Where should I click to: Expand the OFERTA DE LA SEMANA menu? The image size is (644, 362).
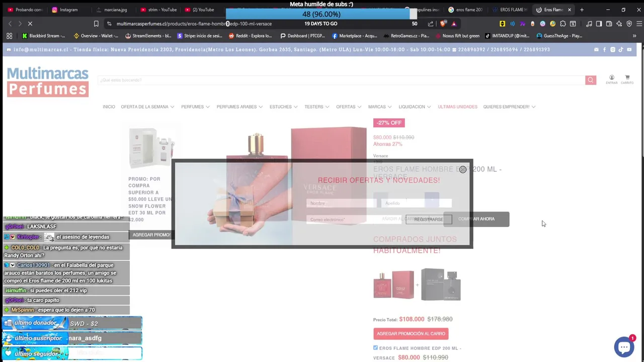pos(147,107)
